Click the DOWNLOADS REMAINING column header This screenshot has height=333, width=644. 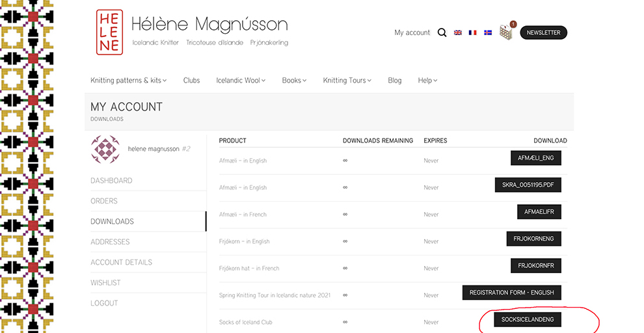click(378, 141)
